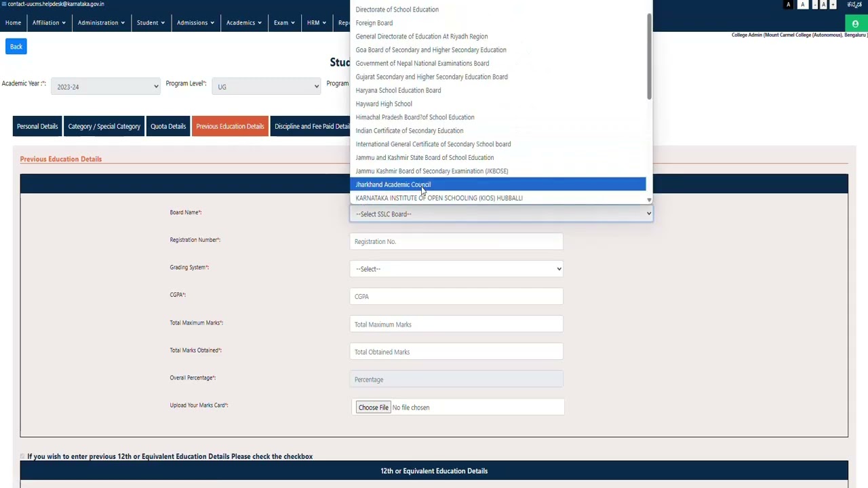Image resolution: width=868 pixels, height=488 pixels.
Task: Focus the Registration No. input field
Action: pos(456,242)
